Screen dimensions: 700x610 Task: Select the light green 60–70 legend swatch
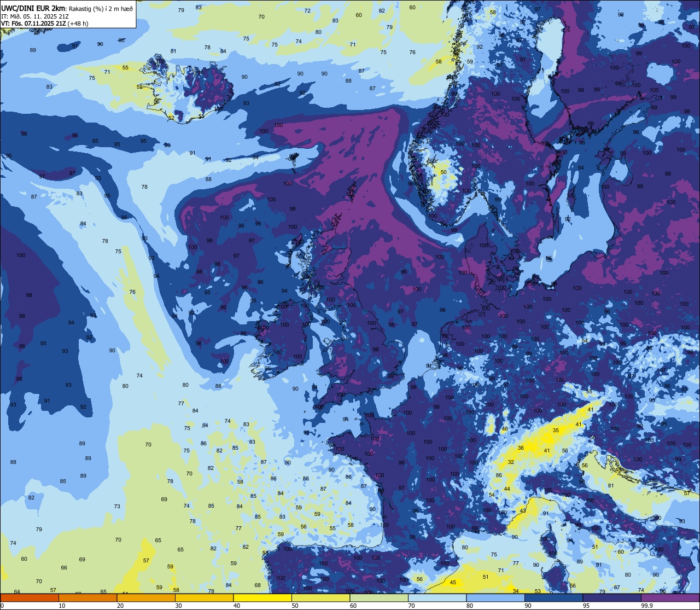click(x=379, y=598)
